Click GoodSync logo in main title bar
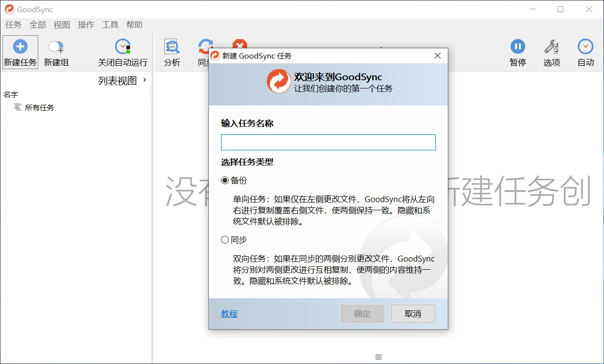Screen dimensions: 604x364 (9, 9)
